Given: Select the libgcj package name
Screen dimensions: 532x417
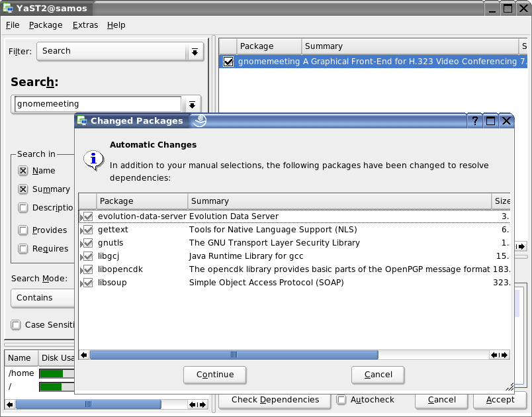Looking at the screenshot, I should 109,257.
